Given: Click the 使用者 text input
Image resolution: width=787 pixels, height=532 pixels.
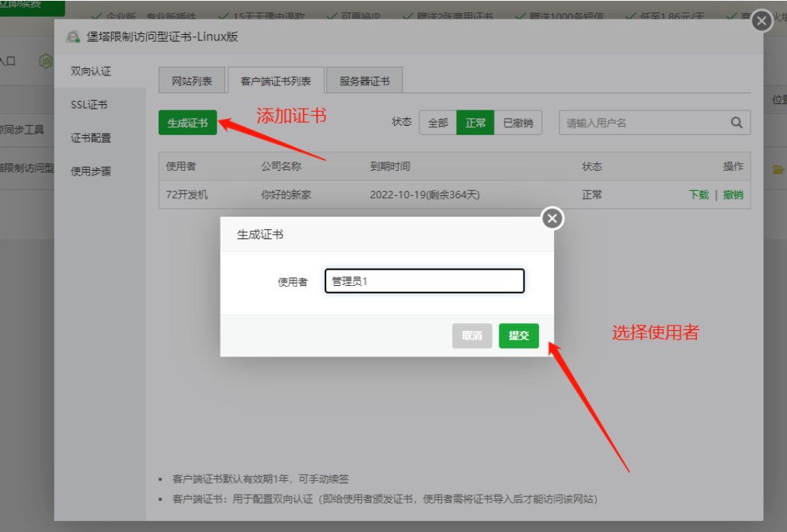Looking at the screenshot, I should [x=424, y=281].
